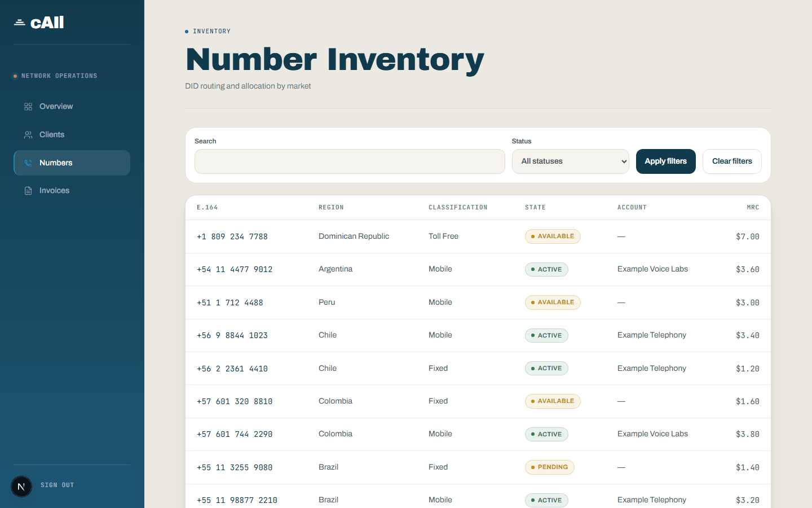
Task: Open the Overview grid icon
Action: (x=28, y=107)
